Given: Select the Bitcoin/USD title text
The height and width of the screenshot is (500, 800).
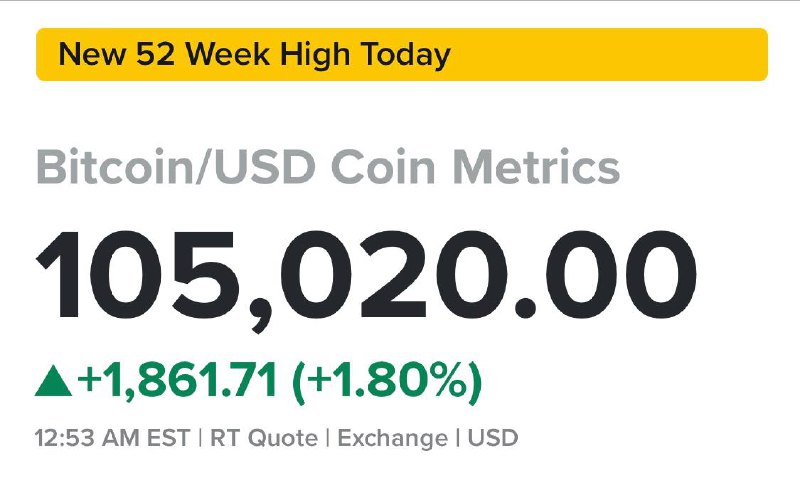Looking at the screenshot, I should pyautogui.click(x=176, y=167).
